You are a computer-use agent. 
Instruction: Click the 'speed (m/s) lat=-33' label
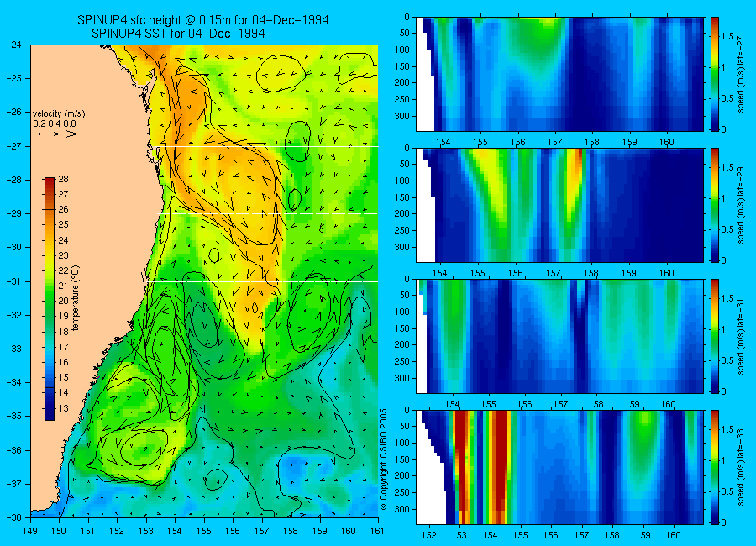(741, 468)
